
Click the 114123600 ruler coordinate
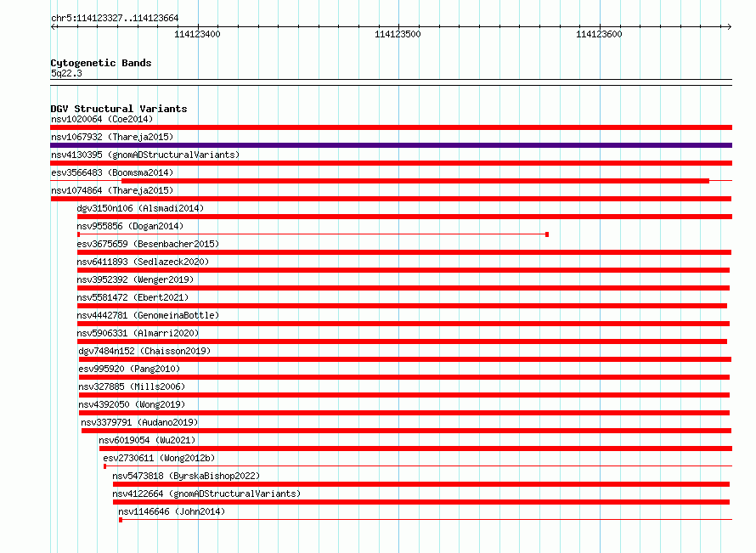600,34
